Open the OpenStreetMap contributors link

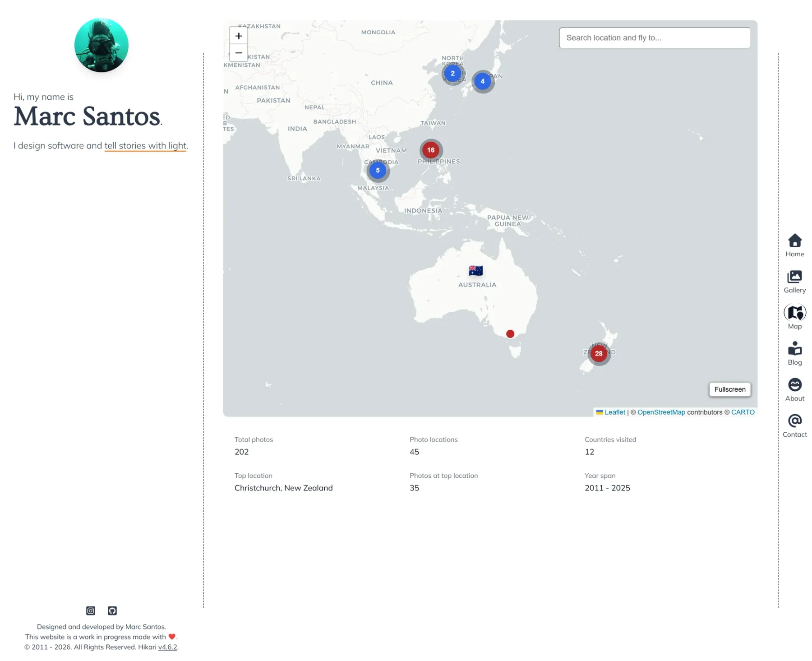click(661, 412)
